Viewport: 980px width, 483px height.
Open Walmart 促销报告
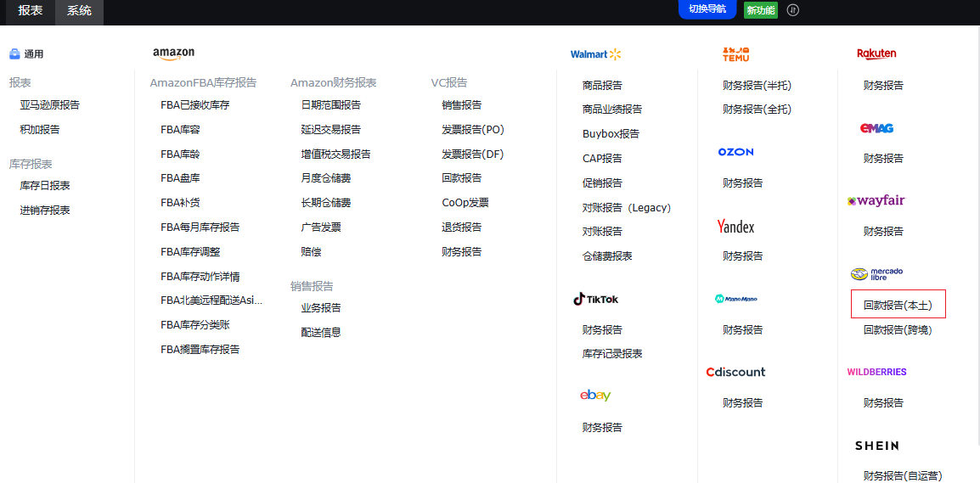602,183
